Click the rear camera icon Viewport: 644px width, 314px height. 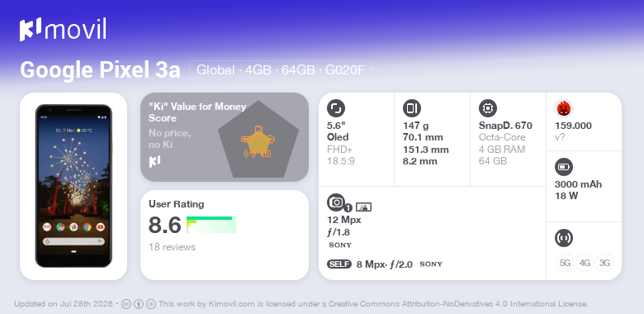click(x=336, y=202)
